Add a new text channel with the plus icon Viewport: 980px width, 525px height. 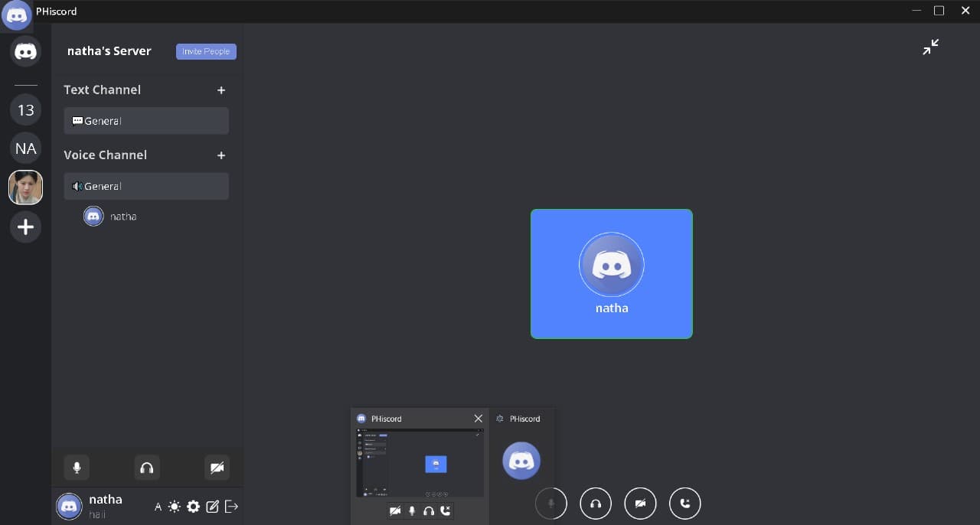point(221,90)
